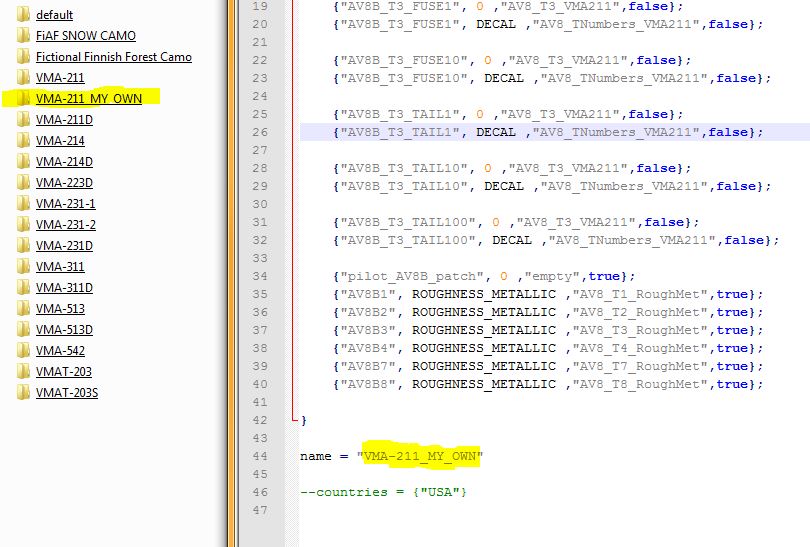Viewport: 810px width, 547px height.
Task: Select VMA-513 folder name
Action: coord(60,309)
